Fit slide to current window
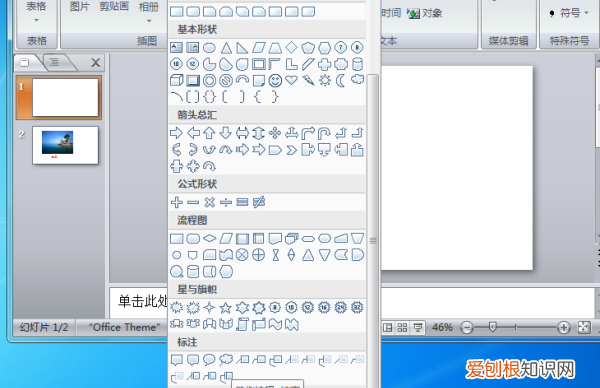 [x=584, y=328]
